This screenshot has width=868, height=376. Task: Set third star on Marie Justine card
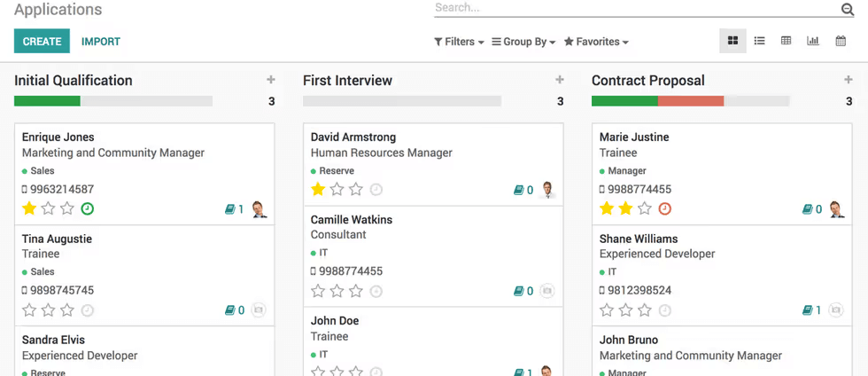pos(645,209)
